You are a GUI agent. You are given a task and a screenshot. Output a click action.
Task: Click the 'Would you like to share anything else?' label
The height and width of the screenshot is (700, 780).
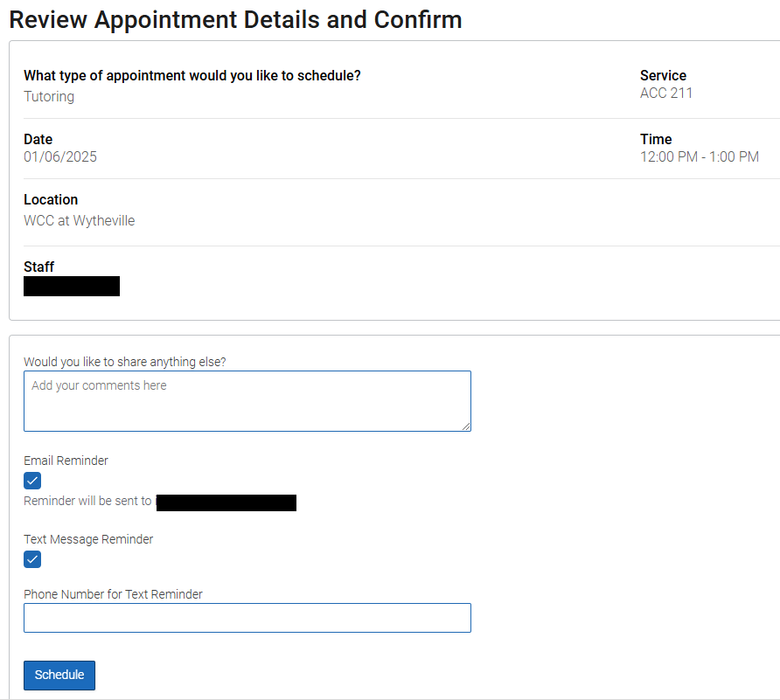click(125, 362)
